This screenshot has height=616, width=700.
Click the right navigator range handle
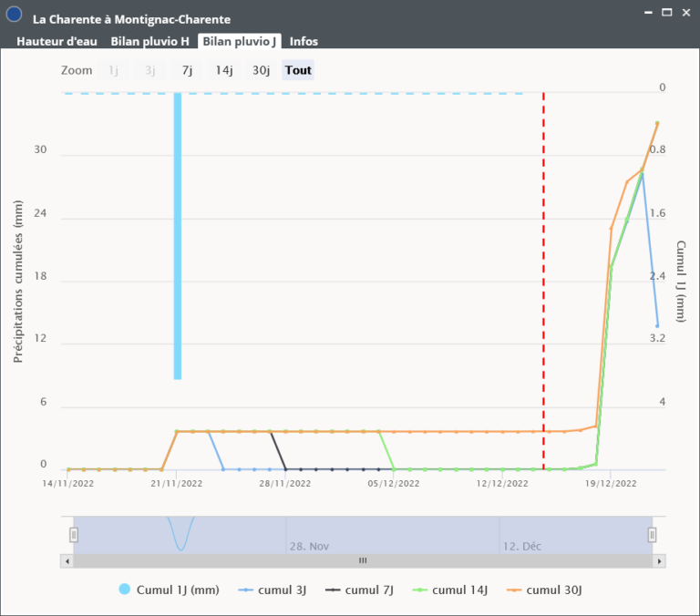pyautogui.click(x=652, y=535)
